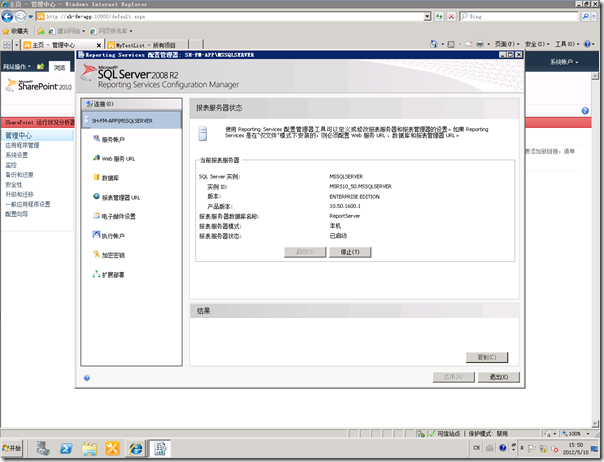Open the 加密密钥 (Encryption Keys) page
Viewport: 604px width, 462px height.
pyautogui.click(x=109, y=255)
